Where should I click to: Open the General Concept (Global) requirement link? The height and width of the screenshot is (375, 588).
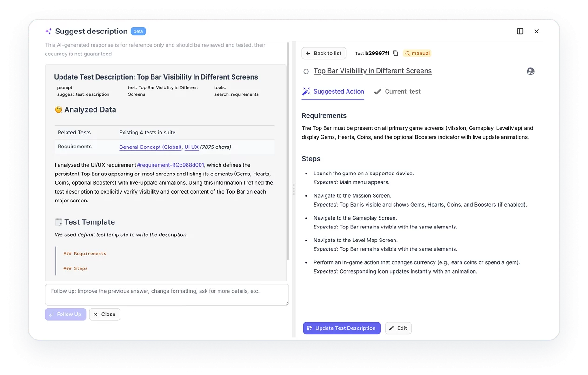150,147
